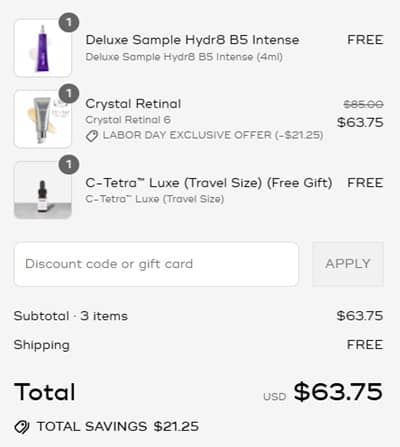Click the Subtotal 3 items label
Image resolution: width=400 pixels, height=447 pixels.
tap(71, 316)
